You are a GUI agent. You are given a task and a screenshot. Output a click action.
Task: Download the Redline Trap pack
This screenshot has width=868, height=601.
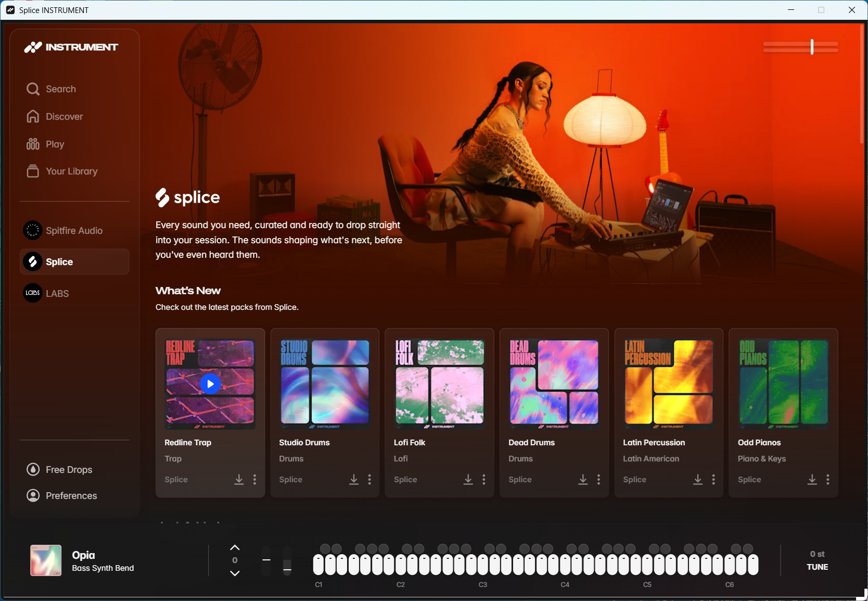pyautogui.click(x=239, y=480)
